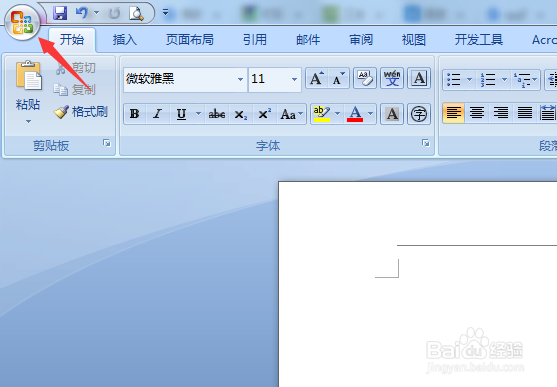
Task: Open the 邮件 tab
Action: click(308, 39)
